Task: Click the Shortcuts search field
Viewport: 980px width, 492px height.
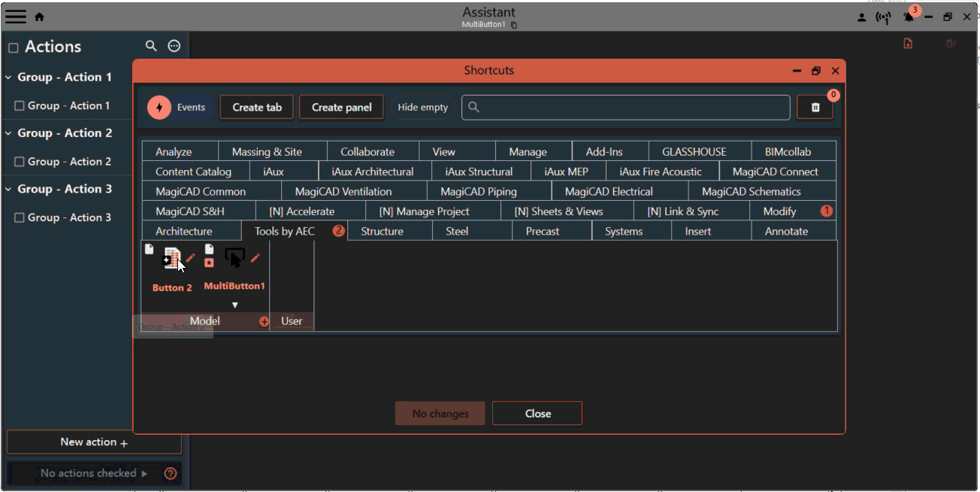Action: pos(631,108)
